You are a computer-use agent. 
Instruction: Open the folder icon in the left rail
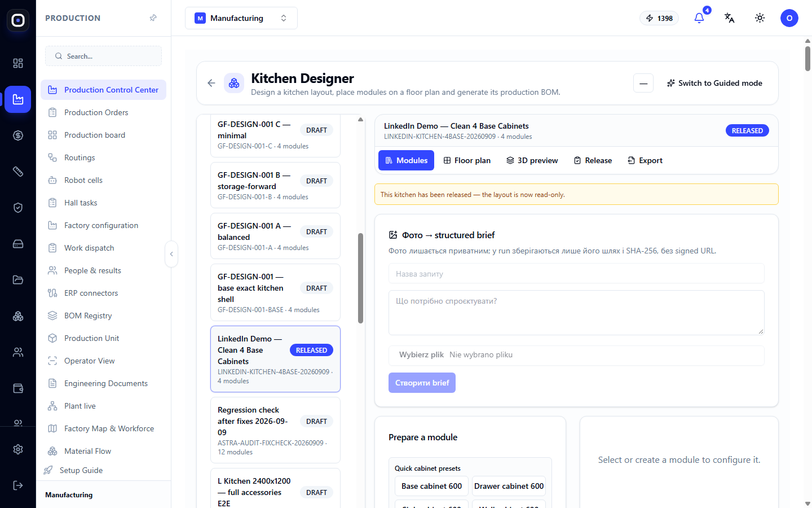pos(18,280)
